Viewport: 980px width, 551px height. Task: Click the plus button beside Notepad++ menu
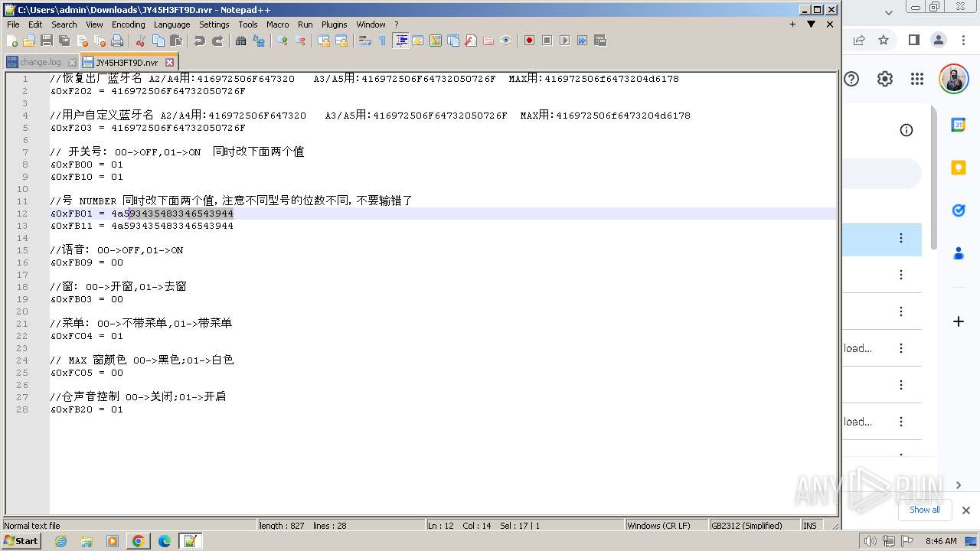click(792, 24)
